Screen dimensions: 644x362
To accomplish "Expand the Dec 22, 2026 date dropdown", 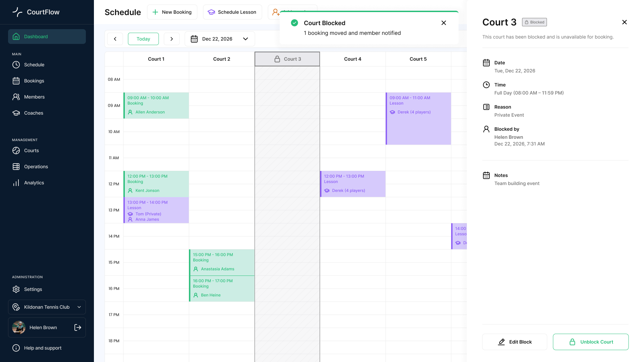I will (x=246, y=39).
